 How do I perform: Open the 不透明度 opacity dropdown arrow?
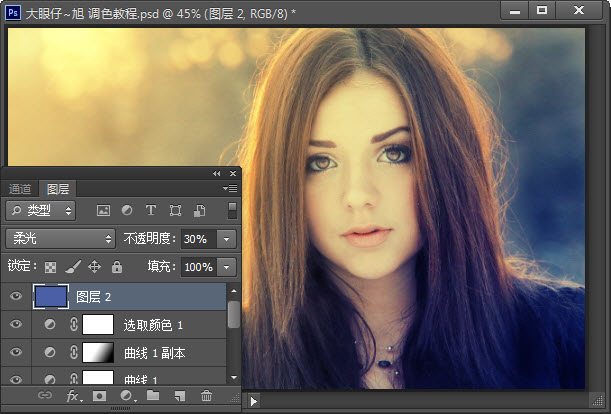coord(227,239)
